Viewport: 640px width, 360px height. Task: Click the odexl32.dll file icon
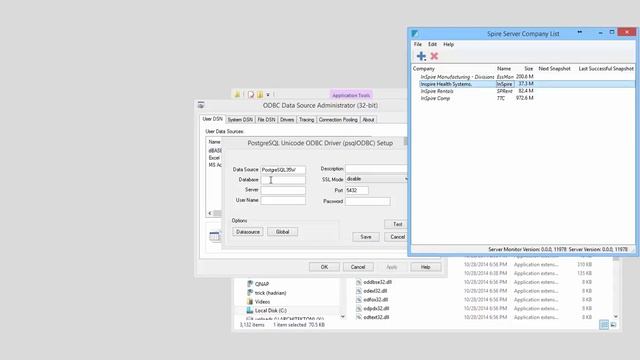[358, 291]
